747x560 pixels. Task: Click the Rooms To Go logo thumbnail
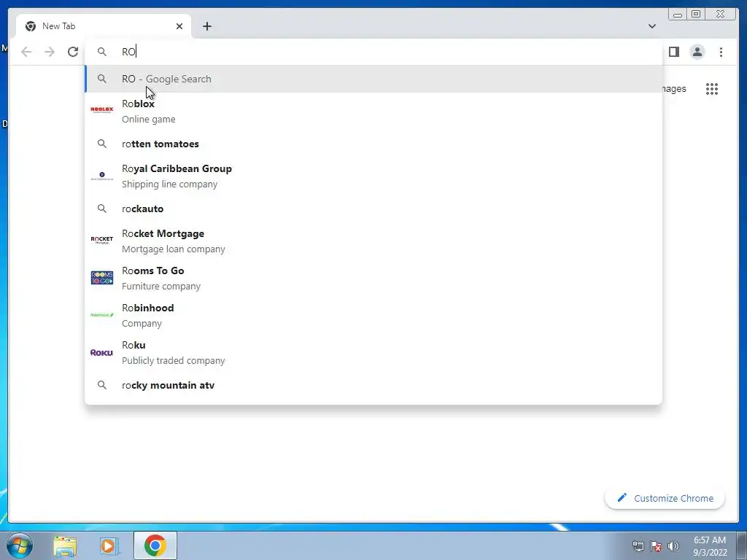coord(102,278)
